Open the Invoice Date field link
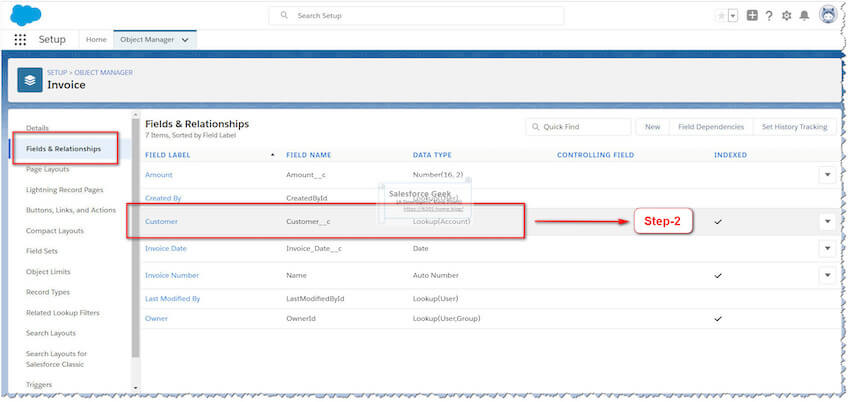This screenshot has width=850, height=402. click(x=166, y=249)
